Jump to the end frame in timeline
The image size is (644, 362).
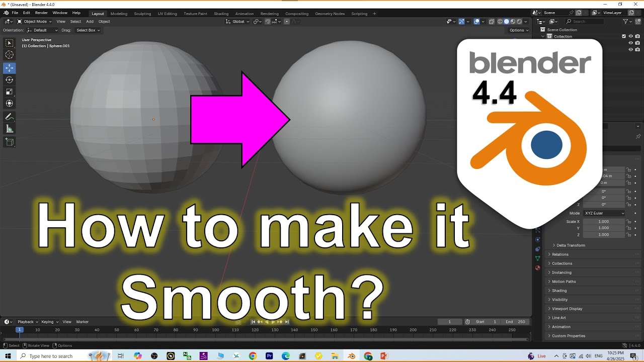pos(287,322)
